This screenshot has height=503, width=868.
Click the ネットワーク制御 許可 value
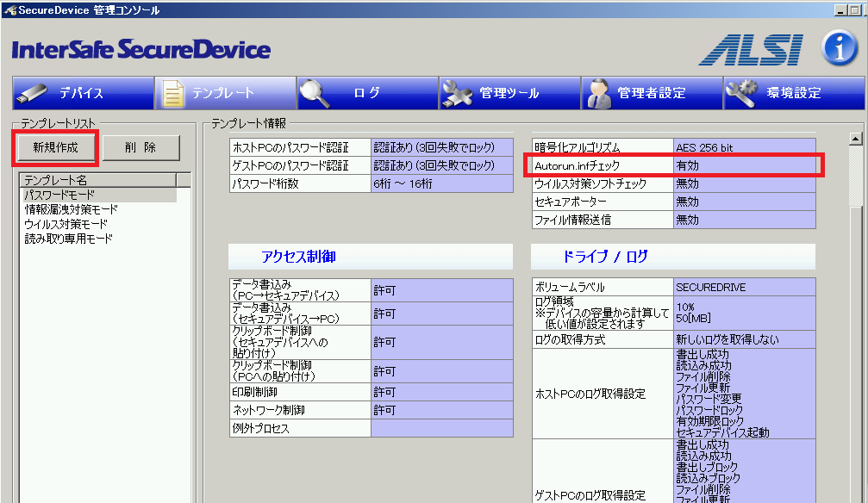pos(441,410)
